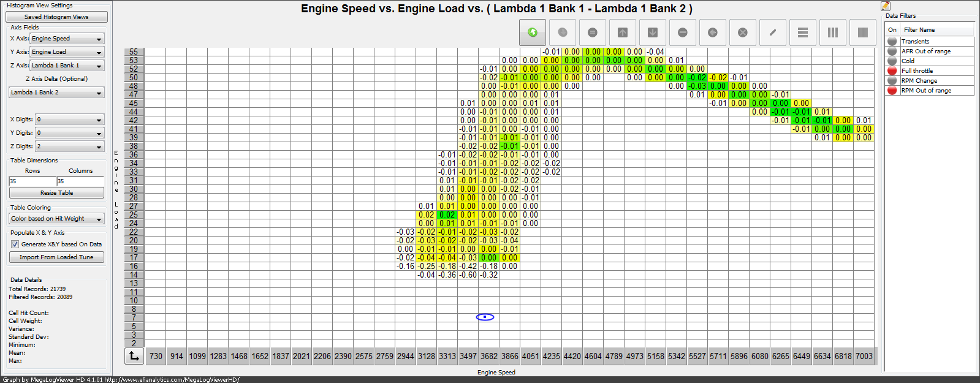The width and height of the screenshot is (980, 383).
Task: Click the X circle toolbar button
Action: 742,32
